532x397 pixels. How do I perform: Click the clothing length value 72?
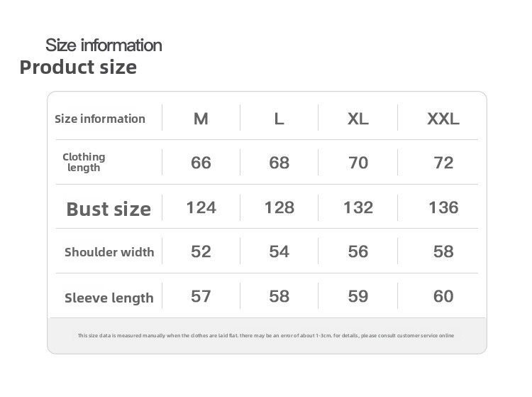[443, 163]
